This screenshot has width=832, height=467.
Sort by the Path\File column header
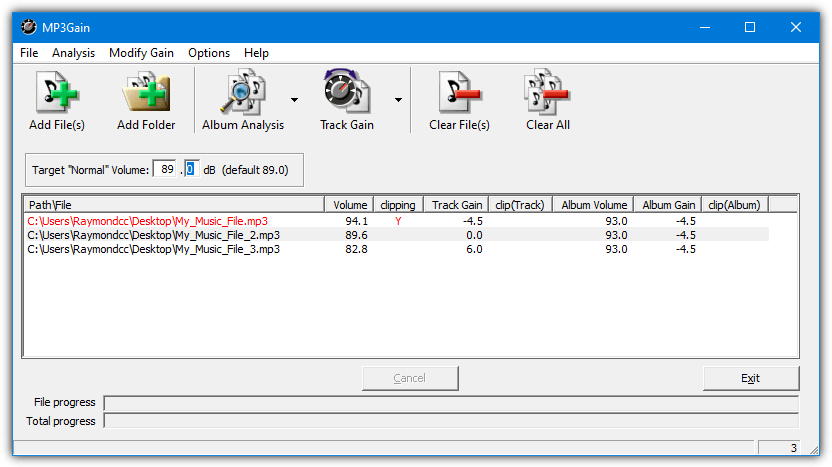[174, 205]
